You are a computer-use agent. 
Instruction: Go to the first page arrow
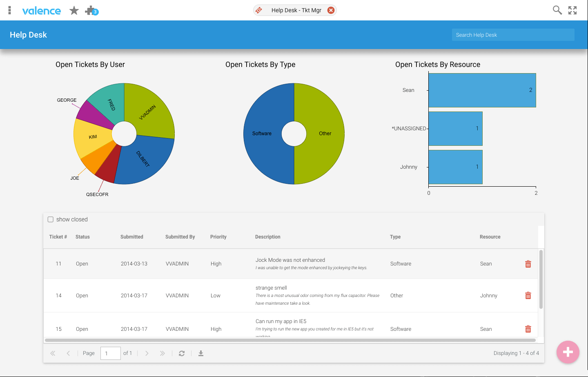(53, 353)
